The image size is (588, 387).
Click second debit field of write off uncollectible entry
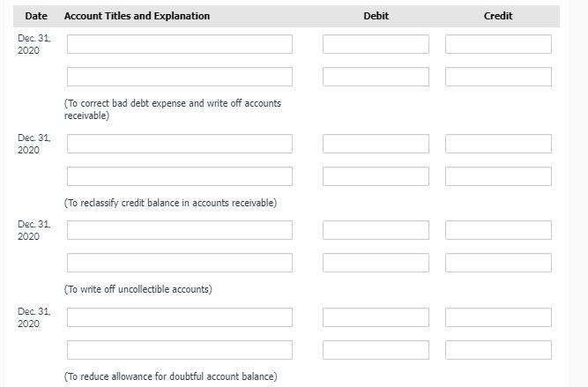[376, 263]
